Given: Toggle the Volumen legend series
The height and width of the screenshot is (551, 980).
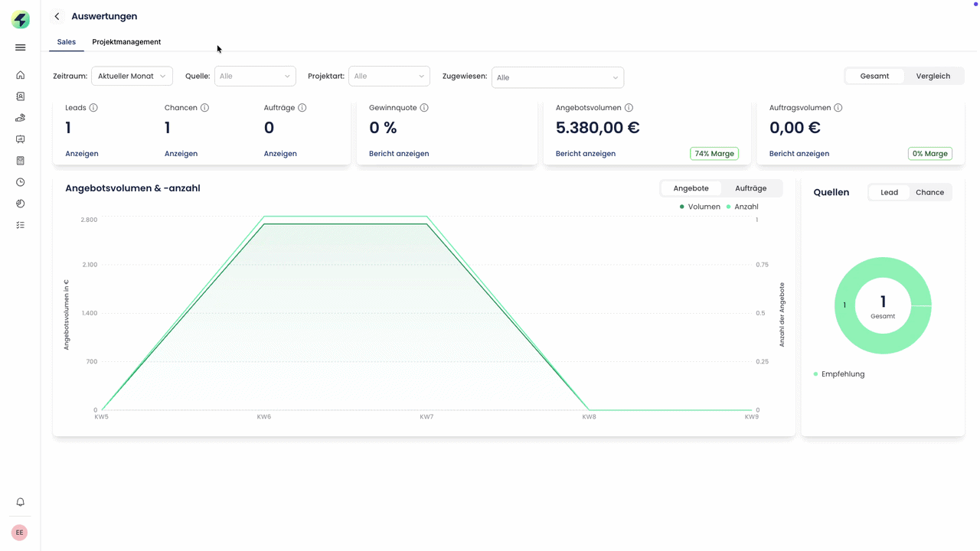Looking at the screenshot, I should pos(700,207).
